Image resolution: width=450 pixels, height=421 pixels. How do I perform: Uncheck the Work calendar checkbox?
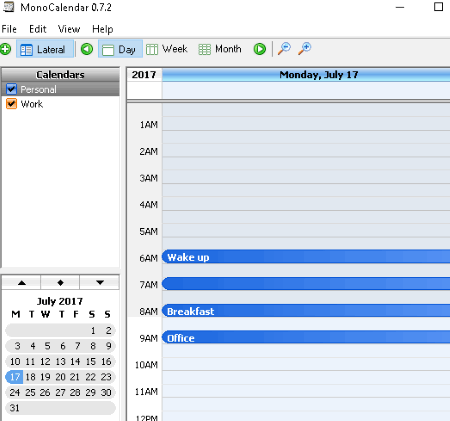11,104
